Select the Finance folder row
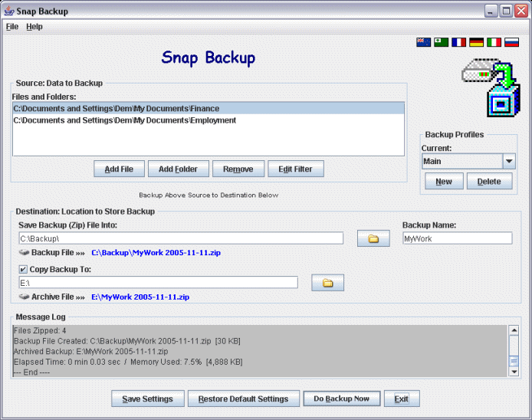 [209, 109]
